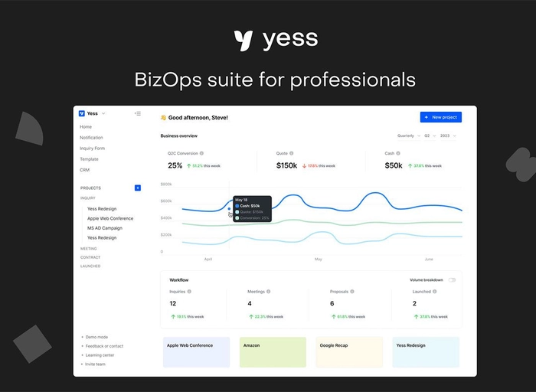Click info icon next to Inquiries
The height and width of the screenshot is (392, 536).
point(189,292)
